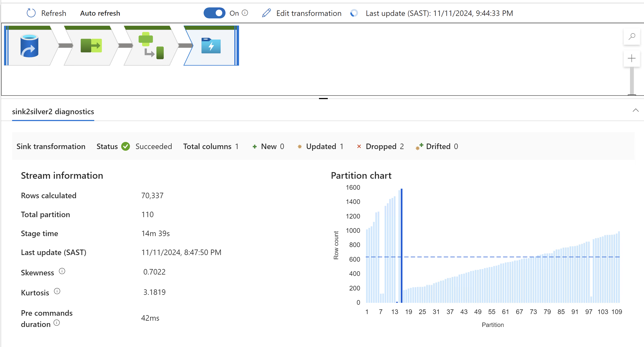644x347 pixels.
Task: Open the Auto refresh info icon
Action: coord(245,13)
